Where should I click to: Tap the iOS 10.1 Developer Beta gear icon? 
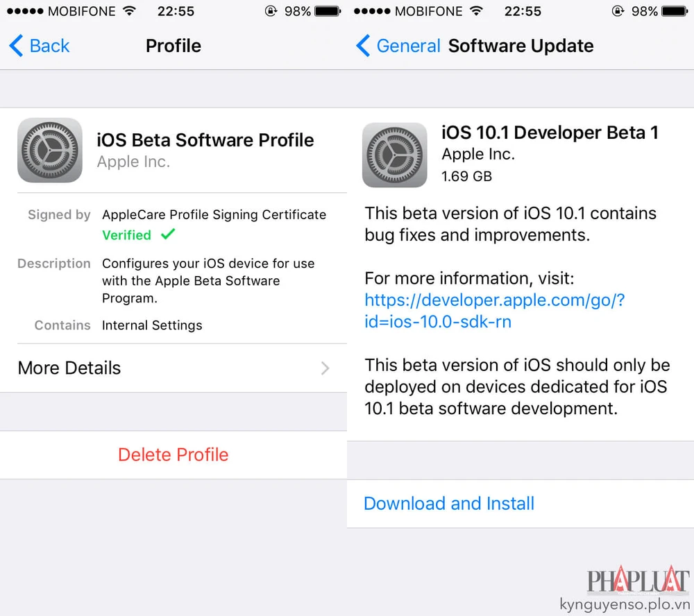pos(394,154)
